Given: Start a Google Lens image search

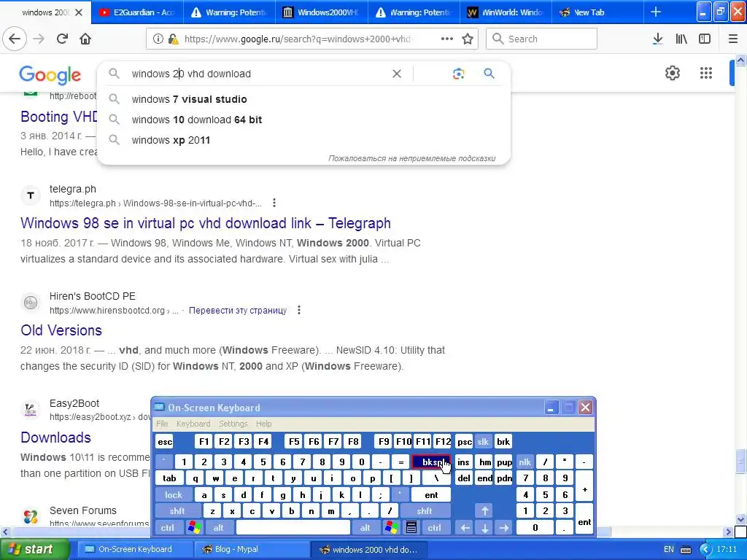Looking at the screenshot, I should point(458,74).
